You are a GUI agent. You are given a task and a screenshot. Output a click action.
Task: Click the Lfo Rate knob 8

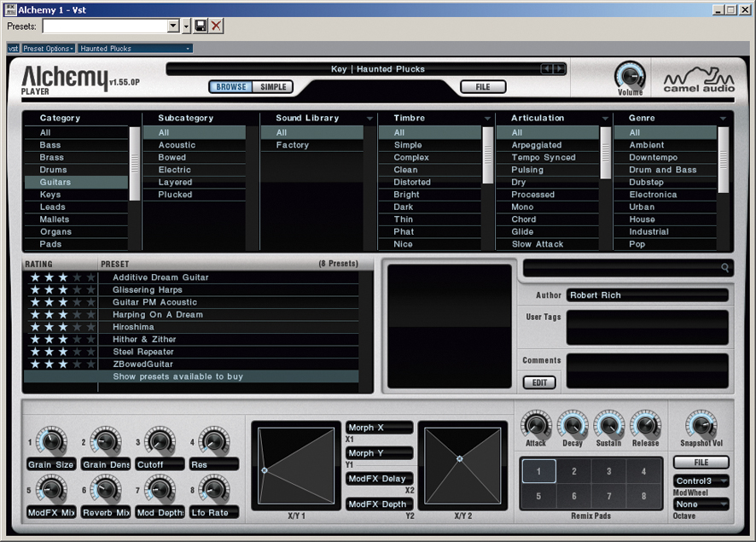tap(214, 489)
